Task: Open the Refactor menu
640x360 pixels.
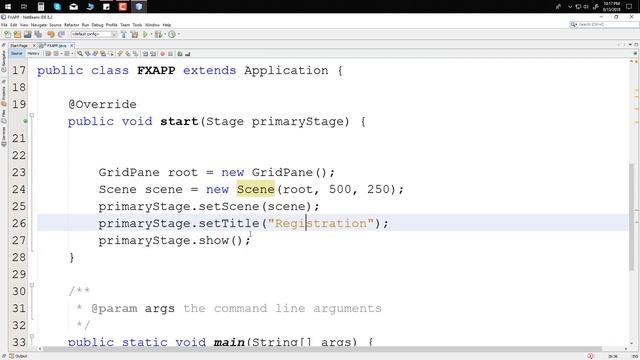Action: click(71, 25)
